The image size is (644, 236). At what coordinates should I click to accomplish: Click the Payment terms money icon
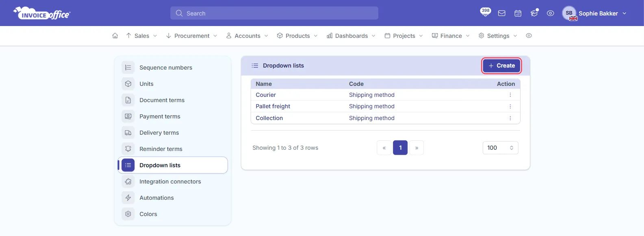[128, 116]
